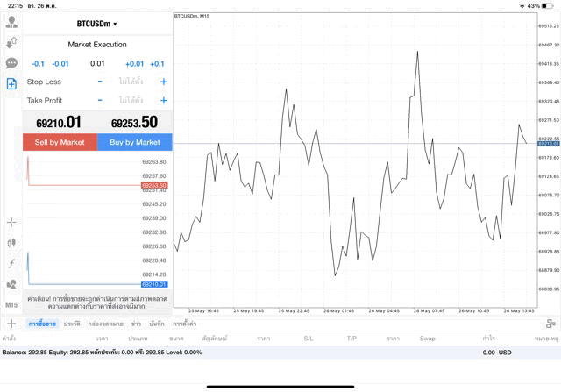The width and height of the screenshot is (561, 392).
Task: Switch to the บันทึก tab
Action: coord(157,324)
